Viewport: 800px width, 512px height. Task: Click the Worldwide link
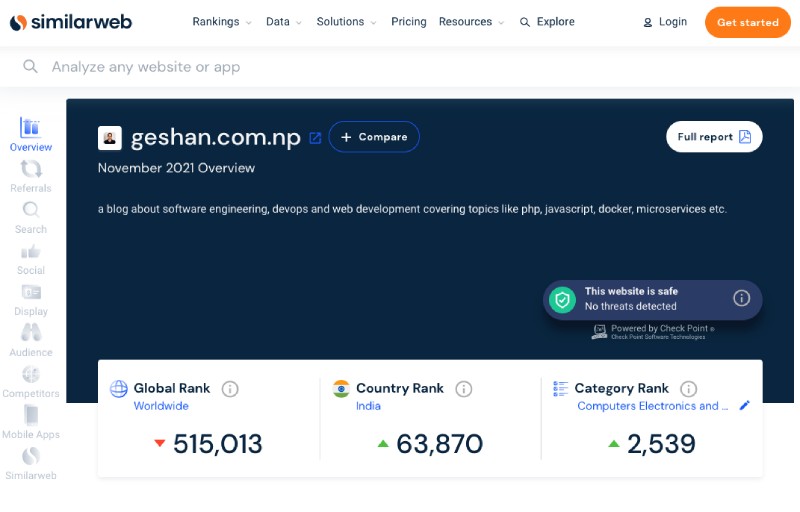point(161,406)
